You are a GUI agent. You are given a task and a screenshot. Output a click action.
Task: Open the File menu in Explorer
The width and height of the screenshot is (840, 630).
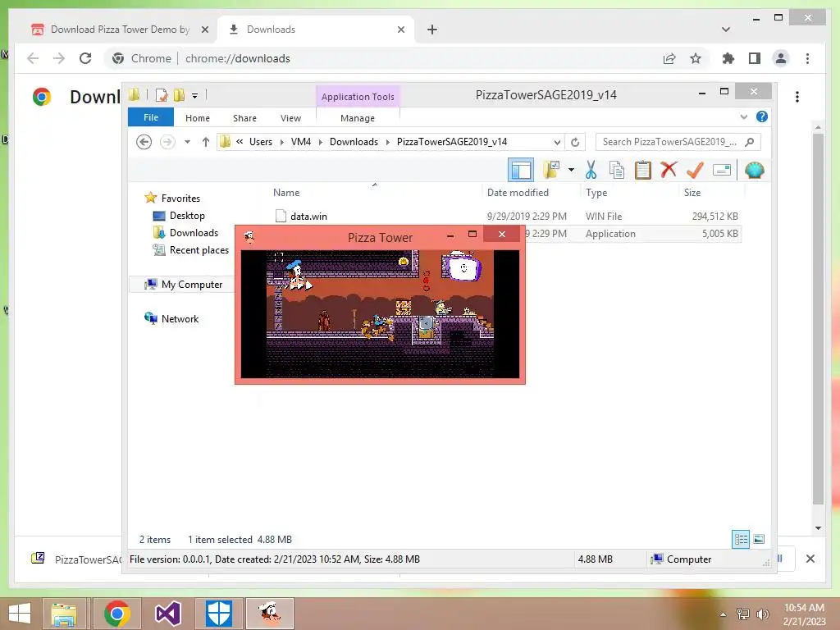[151, 117]
